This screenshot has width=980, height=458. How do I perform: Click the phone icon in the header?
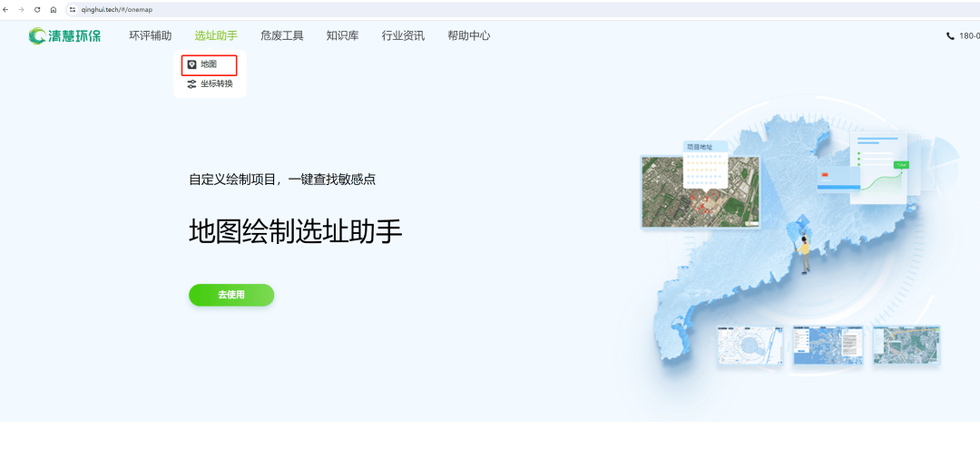coord(950,36)
